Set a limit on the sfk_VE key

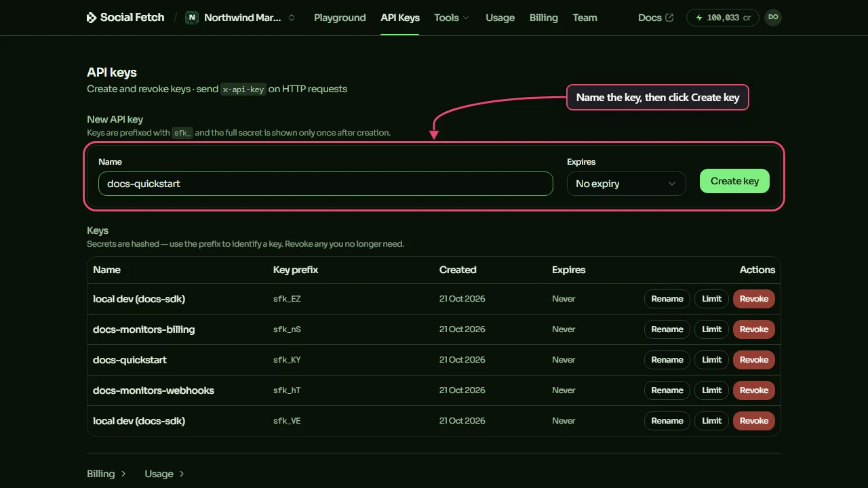coord(712,421)
